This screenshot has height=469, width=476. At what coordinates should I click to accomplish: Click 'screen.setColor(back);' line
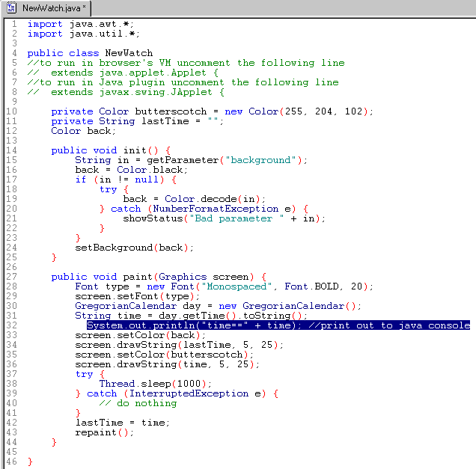(140, 335)
